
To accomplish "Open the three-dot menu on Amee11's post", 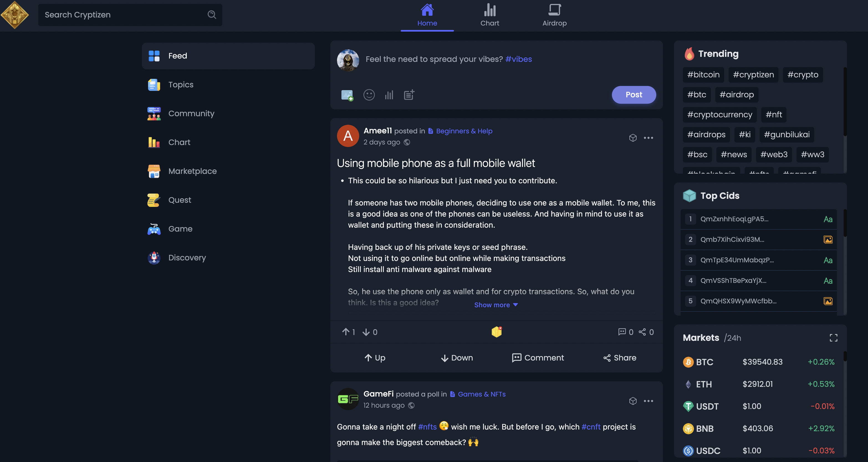I will coord(648,138).
